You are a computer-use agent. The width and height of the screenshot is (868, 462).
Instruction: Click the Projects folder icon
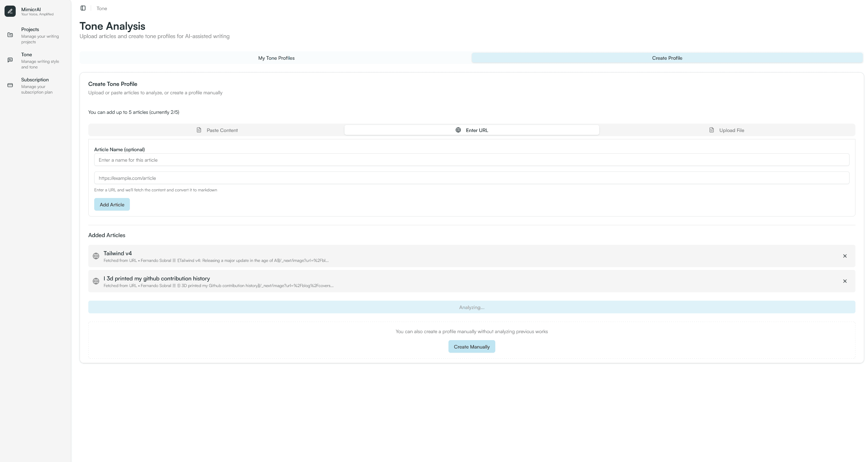pyautogui.click(x=10, y=35)
